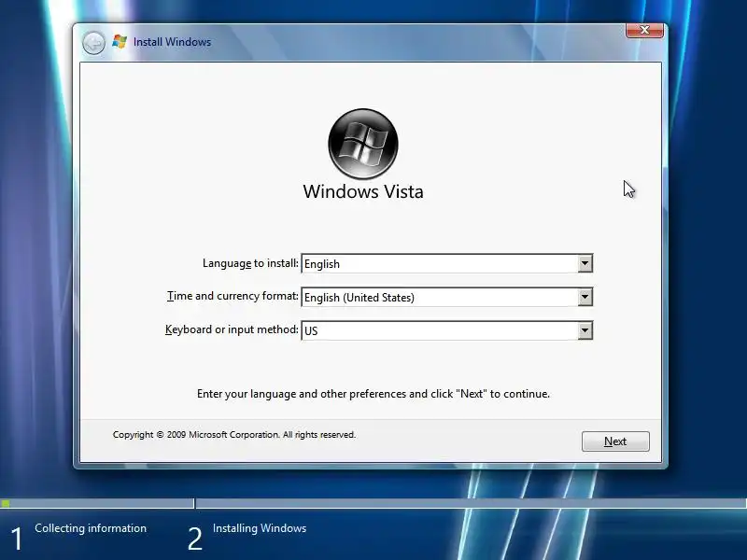Click the setup progress bar
This screenshot has width=747, height=560.
click(x=373, y=503)
